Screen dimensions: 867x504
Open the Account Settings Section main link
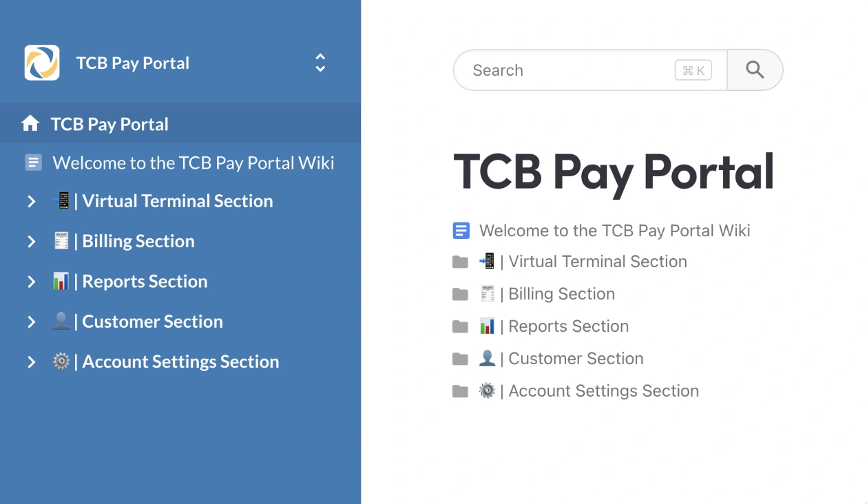click(603, 391)
